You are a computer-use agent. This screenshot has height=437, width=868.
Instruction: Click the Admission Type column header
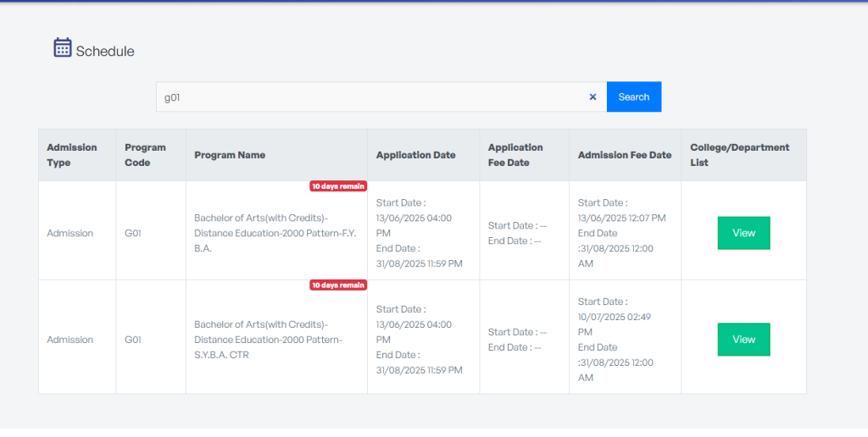coord(72,155)
